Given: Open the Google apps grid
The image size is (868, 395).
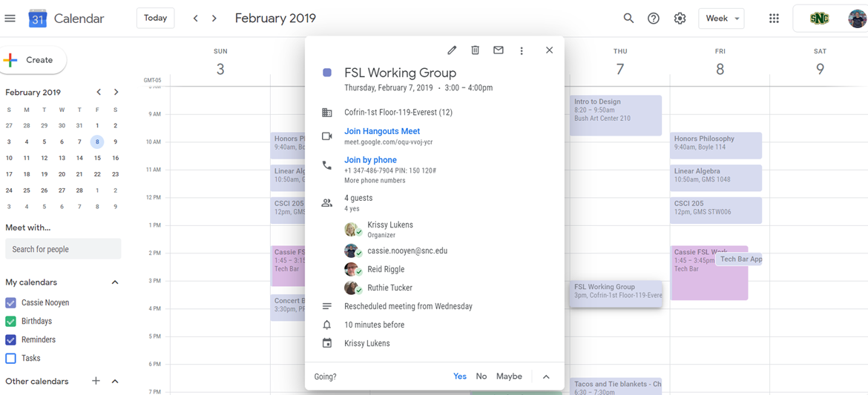Looking at the screenshot, I should (774, 19).
